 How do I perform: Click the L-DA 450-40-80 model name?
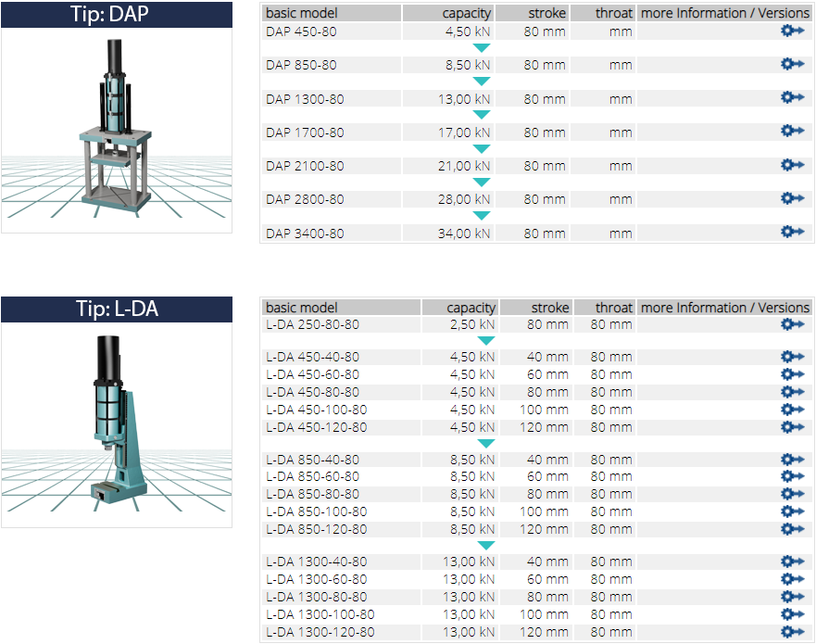312,358
